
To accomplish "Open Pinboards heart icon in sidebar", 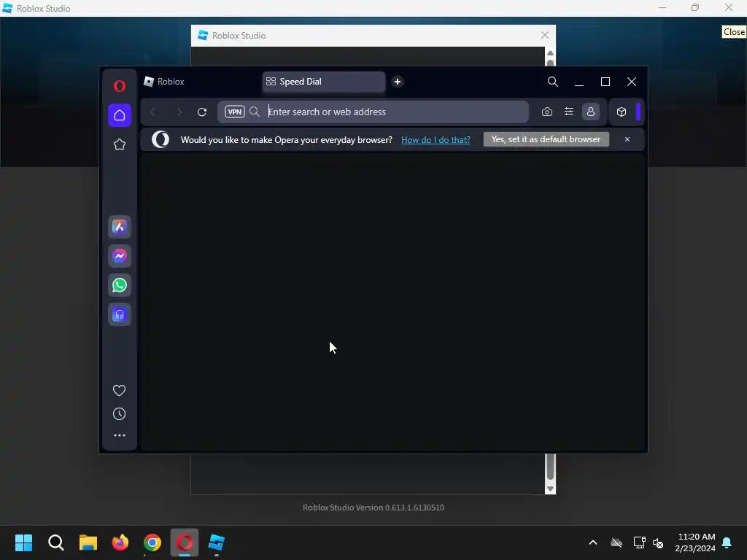I will pos(119,391).
